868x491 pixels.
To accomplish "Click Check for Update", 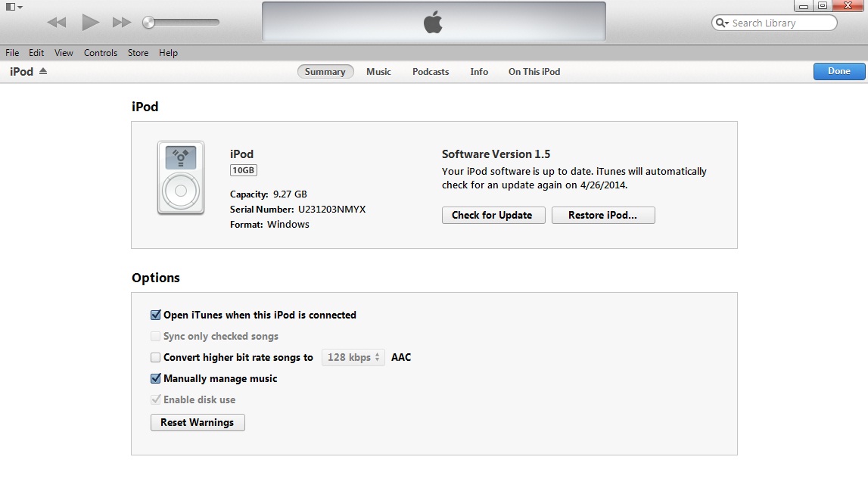I will click(493, 216).
